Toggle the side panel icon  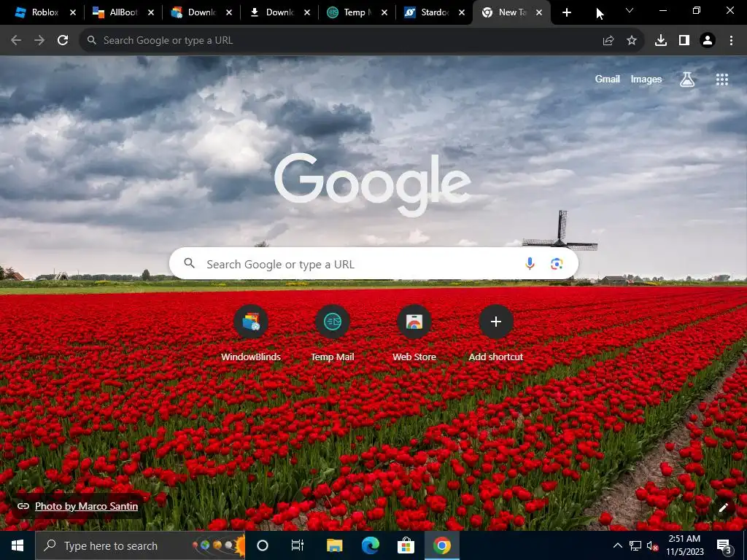(684, 41)
